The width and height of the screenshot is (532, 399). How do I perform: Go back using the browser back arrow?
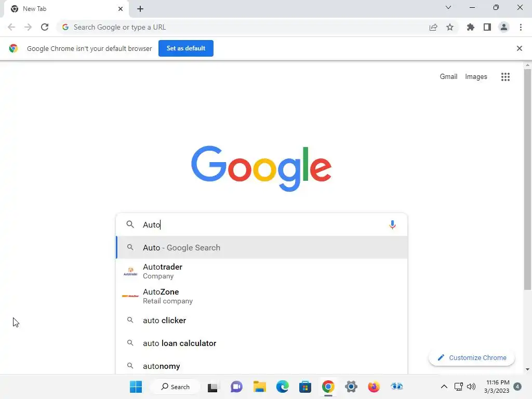pos(11,27)
